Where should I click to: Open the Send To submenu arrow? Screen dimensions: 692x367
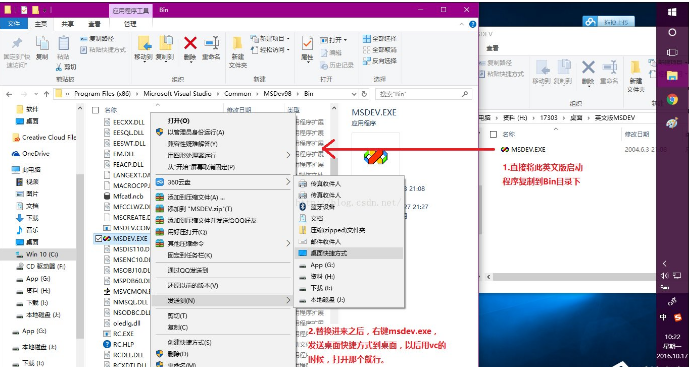click(288, 300)
